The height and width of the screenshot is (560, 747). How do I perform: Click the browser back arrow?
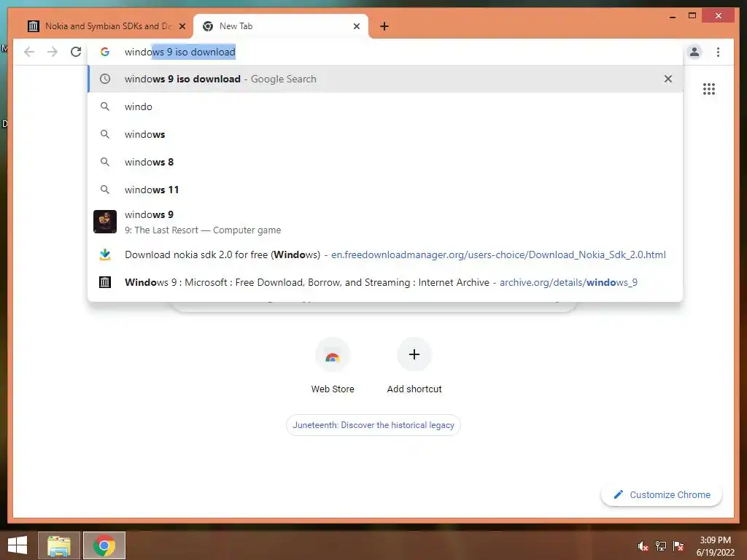(29, 52)
